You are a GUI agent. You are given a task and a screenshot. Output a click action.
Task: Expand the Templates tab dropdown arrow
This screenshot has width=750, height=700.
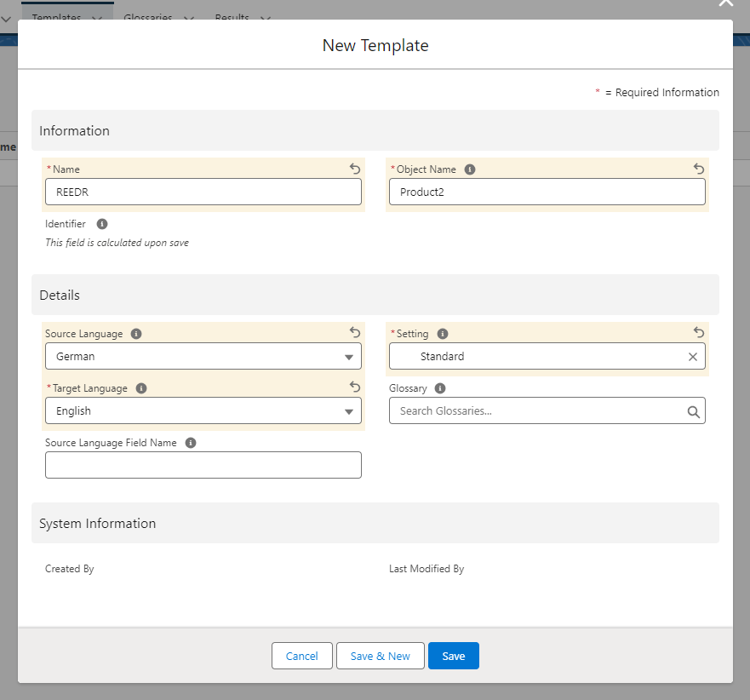point(95,18)
